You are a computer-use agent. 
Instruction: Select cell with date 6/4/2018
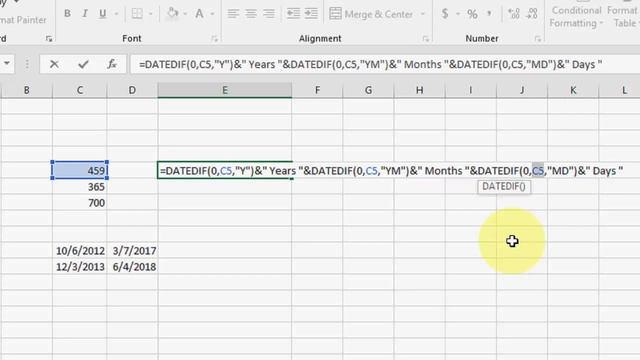132,267
